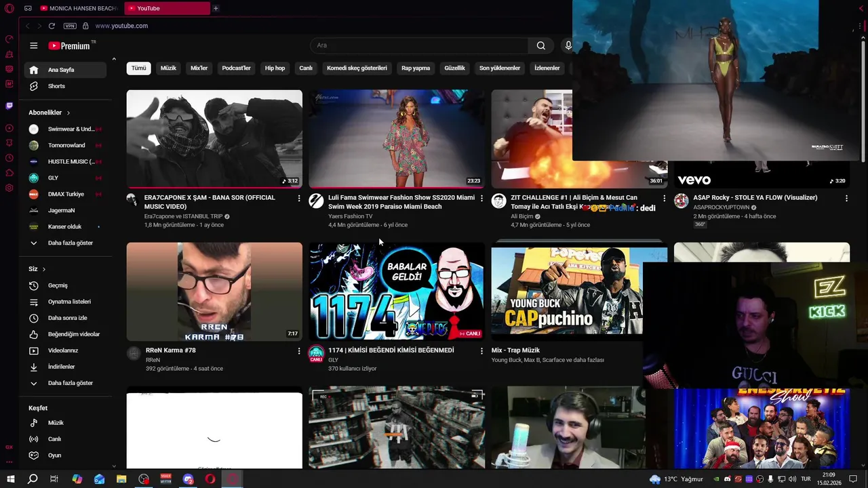Open Oyun under Keşfet
Screen dimensions: 868x488
tap(65, 455)
